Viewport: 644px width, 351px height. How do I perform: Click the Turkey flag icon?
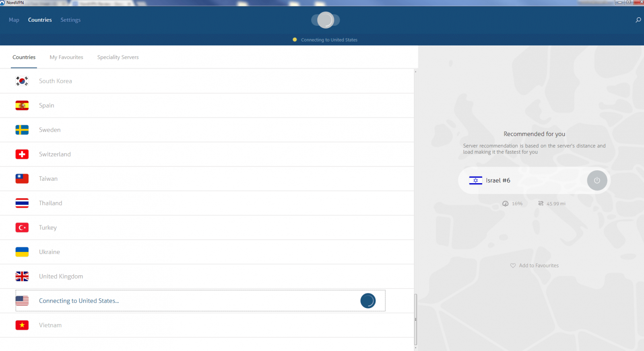click(22, 227)
